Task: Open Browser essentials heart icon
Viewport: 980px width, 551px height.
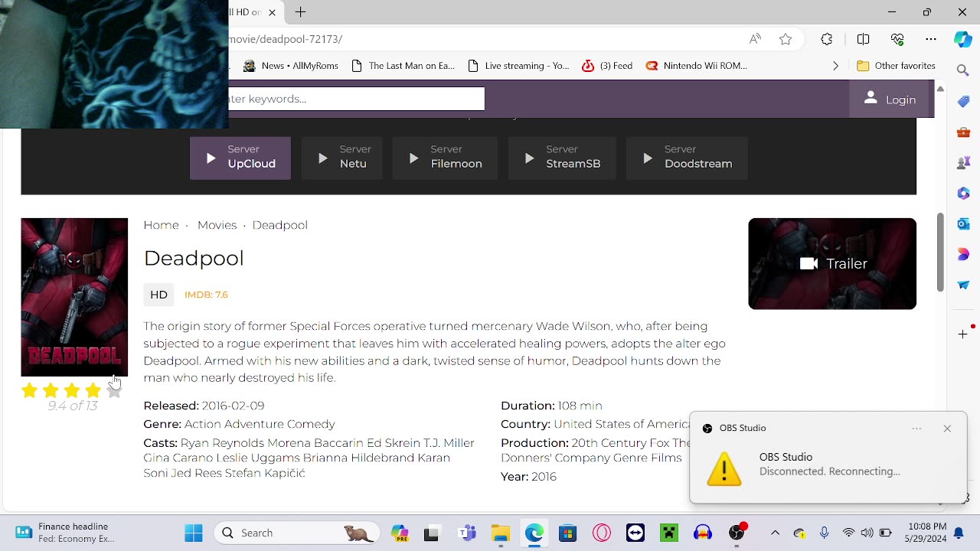Action: (x=897, y=39)
